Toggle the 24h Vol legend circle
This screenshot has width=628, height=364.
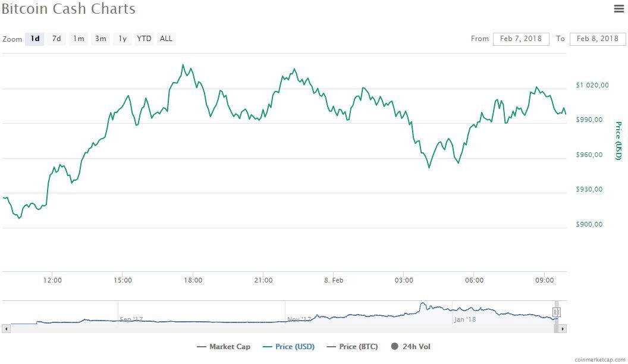(x=395, y=346)
